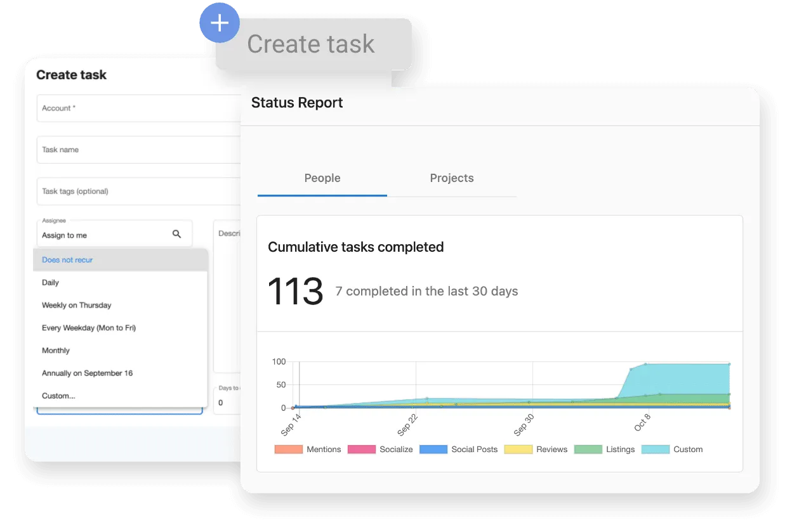
Task: Select 'Does not recur' from recurrence options
Action: (67, 260)
